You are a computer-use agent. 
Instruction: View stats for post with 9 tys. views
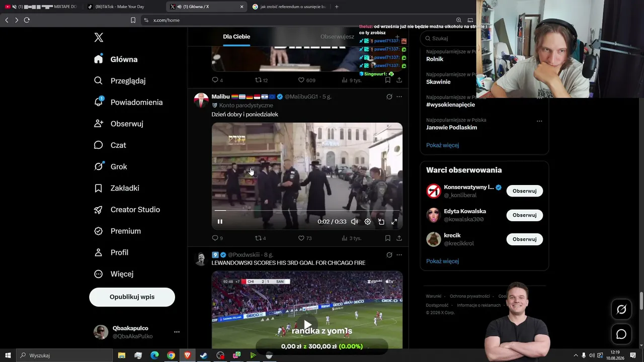click(351, 80)
